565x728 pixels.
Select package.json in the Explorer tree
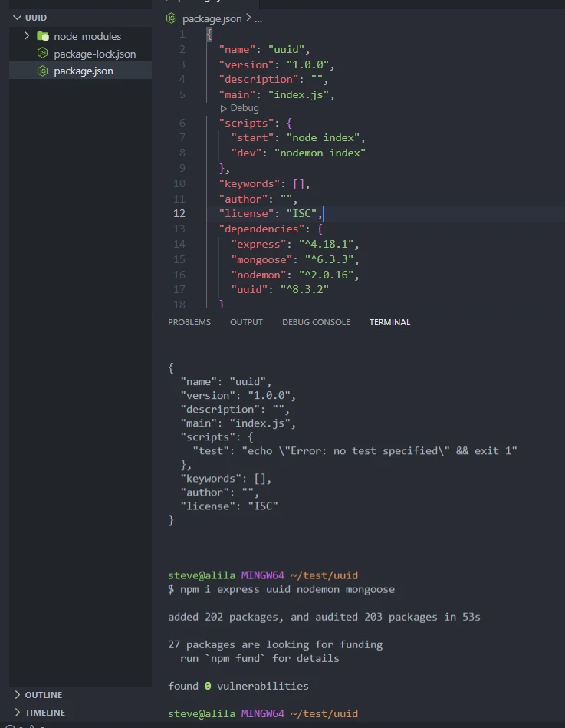point(83,71)
